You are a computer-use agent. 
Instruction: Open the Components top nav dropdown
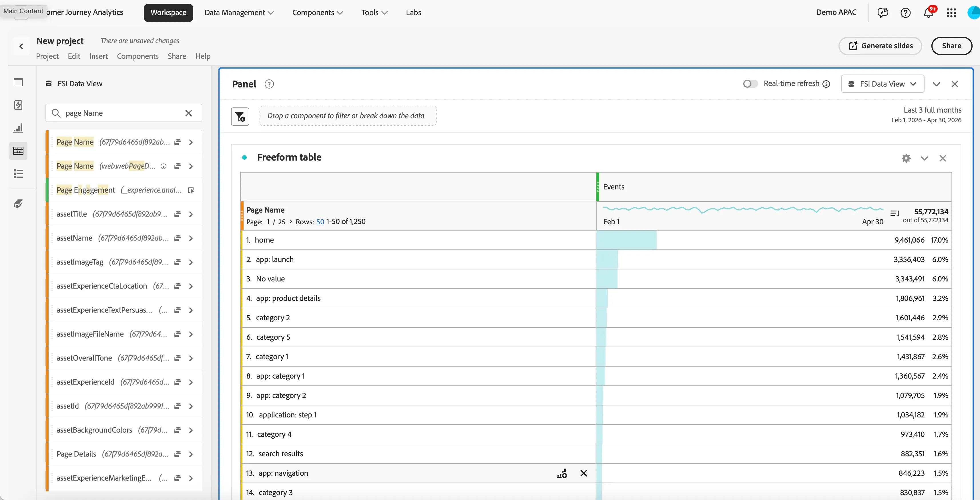(x=317, y=13)
